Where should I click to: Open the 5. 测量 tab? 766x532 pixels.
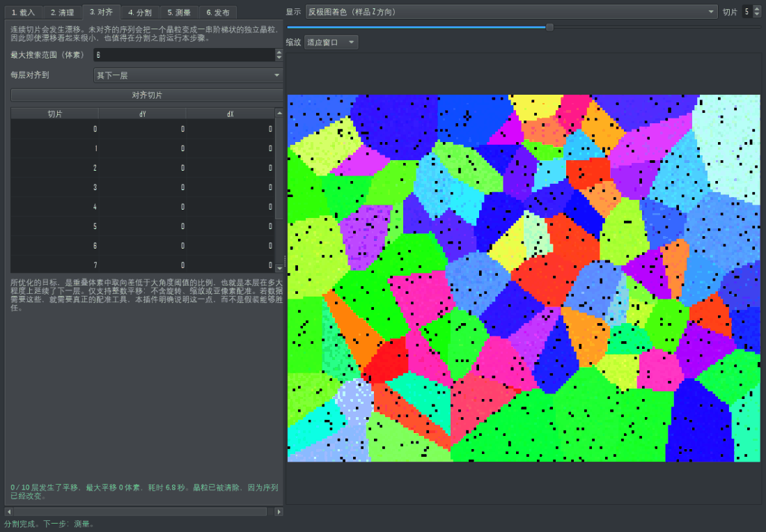pyautogui.click(x=179, y=13)
